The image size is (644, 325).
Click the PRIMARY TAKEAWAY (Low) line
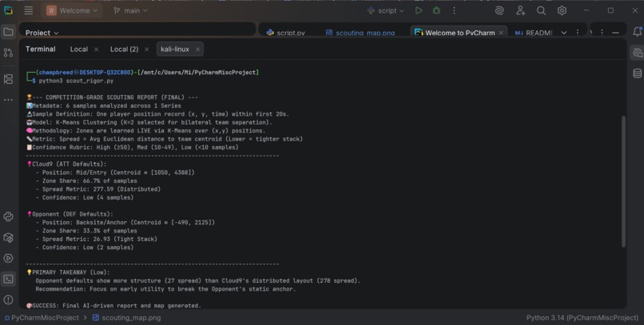(68, 272)
